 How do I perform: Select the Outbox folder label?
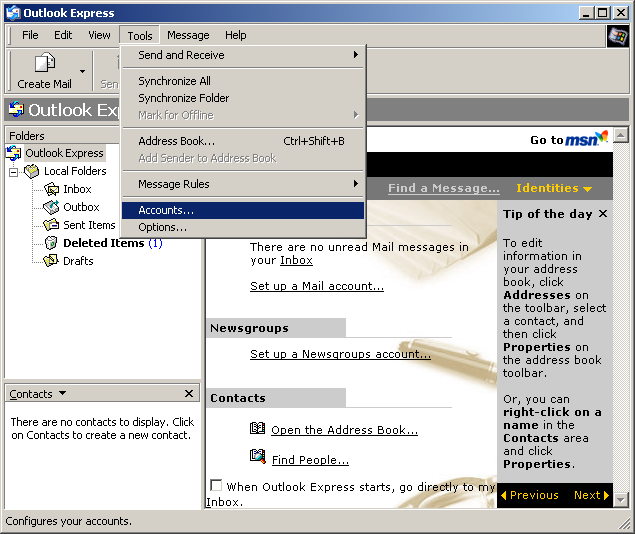[81, 207]
